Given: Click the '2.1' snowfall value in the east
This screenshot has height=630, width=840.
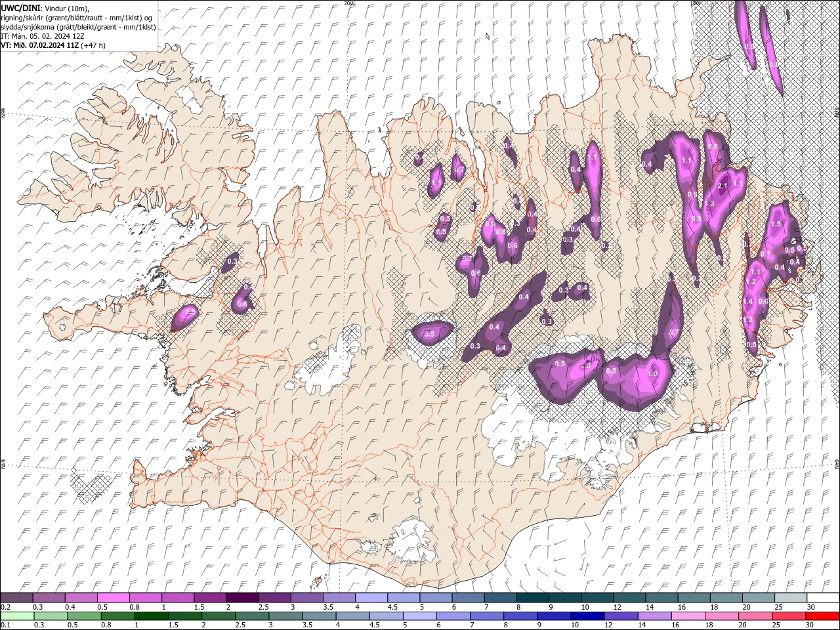Looking at the screenshot, I should tap(723, 186).
